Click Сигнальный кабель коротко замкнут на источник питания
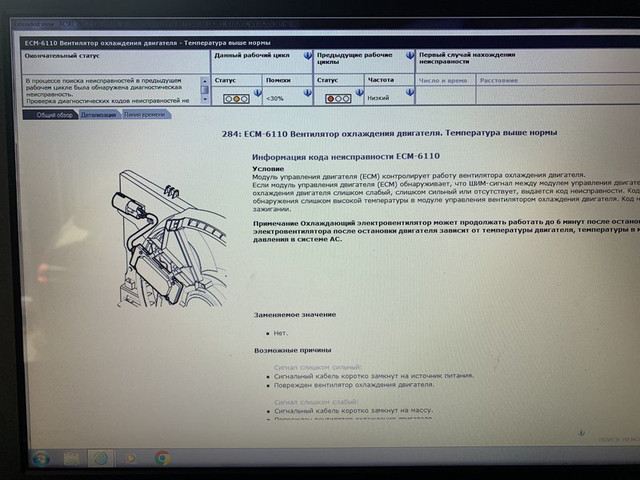The width and height of the screenshot is (640, 480). (x=374, y=376)
